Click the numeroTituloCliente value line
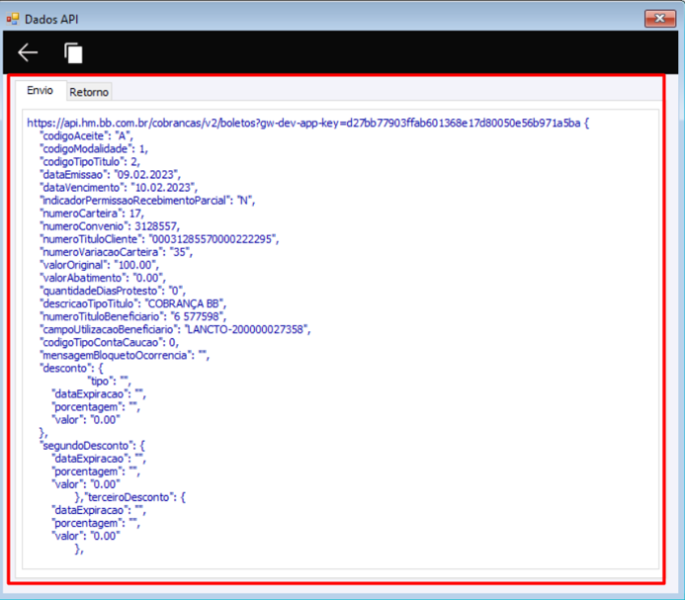 coord(159,239)
